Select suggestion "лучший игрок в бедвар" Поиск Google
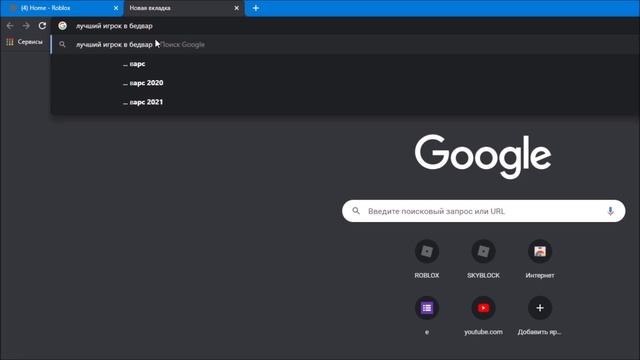 (345, 44)
